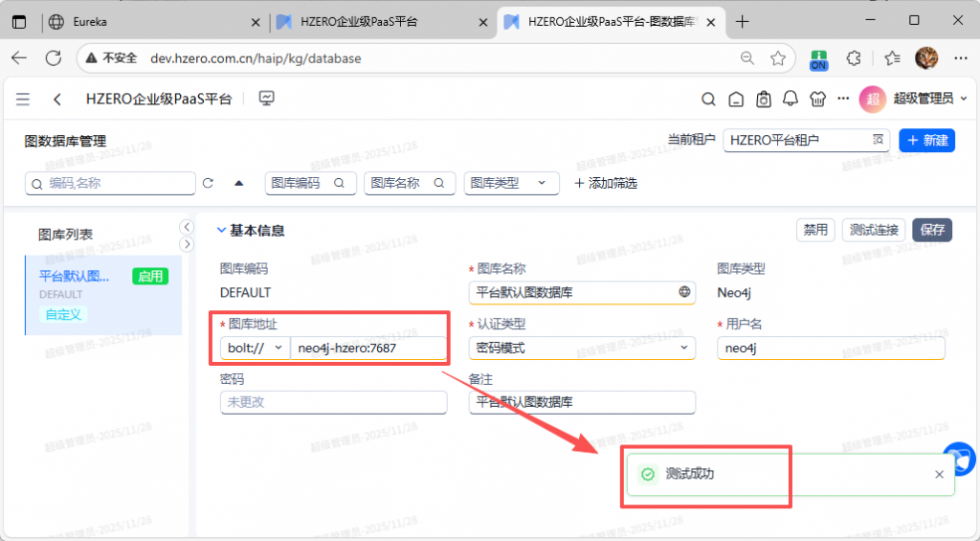The height and width of the screenshot is (541, 980).
Task: Open the hamburger menu in HZERO header
Action: [x=23, y=99]
